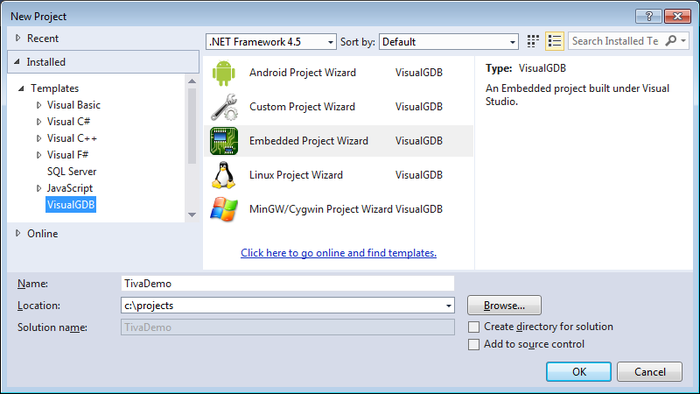
Task: Select the Custom Project Wizard text
Action: click(x=302, y=107)
